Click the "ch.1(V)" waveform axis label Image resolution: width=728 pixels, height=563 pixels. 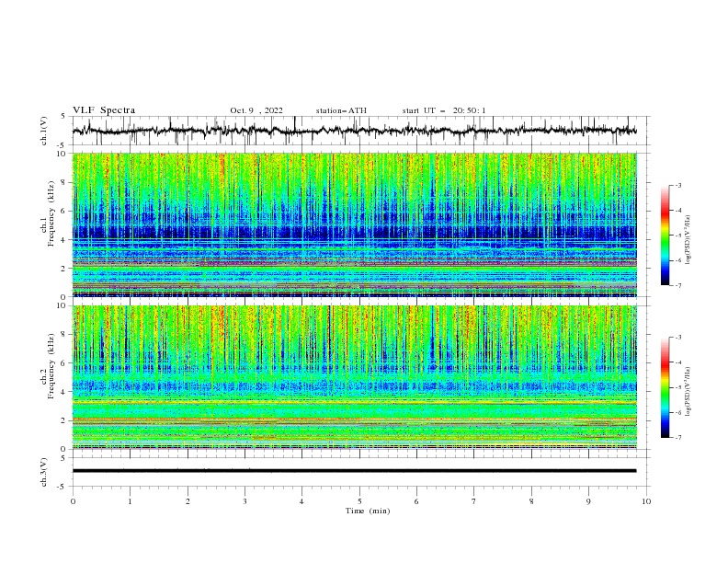point(44,131)
